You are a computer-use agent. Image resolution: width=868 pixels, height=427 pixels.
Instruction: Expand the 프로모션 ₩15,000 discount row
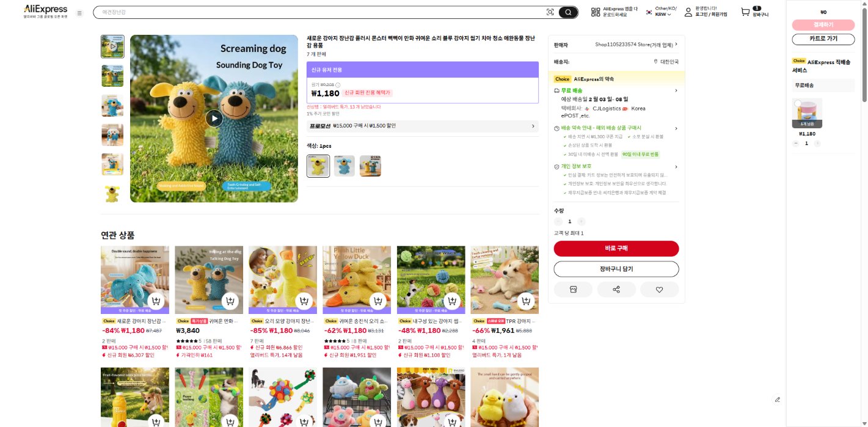click(423, 126)
